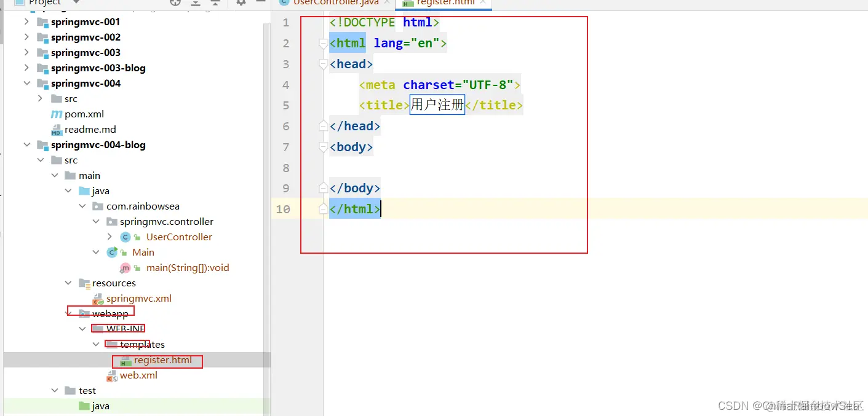Image resolution: width=868 pixels, height=416 pixels.
Task: Click the com.rainbowsea package icon
Action: (98, 206)
